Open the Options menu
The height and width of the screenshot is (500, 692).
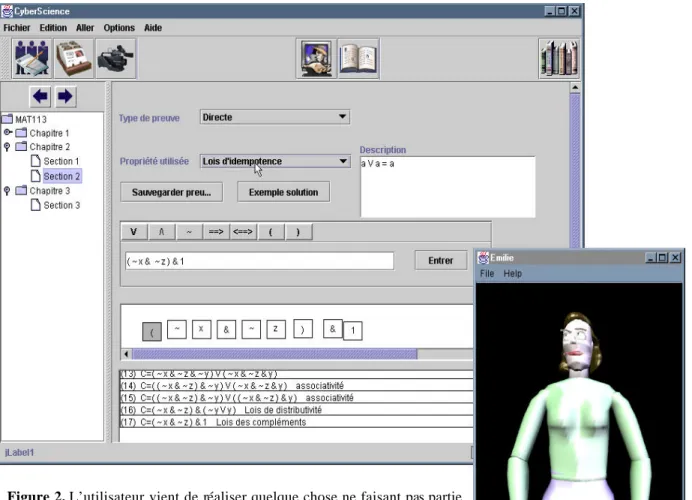[119, 28]
